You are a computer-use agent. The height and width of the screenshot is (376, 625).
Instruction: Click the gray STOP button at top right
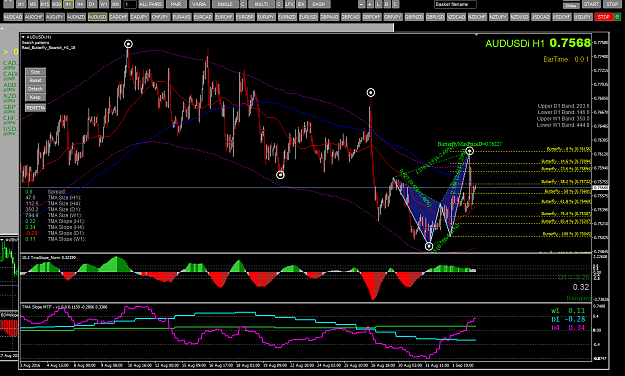pos(612,4)
